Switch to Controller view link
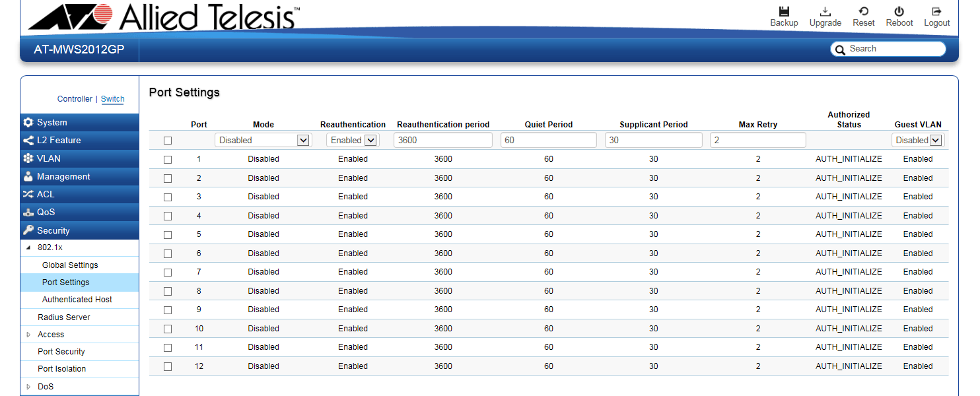Screen dimensions: 980x396 pyautogui.click(x=75, y=99)
